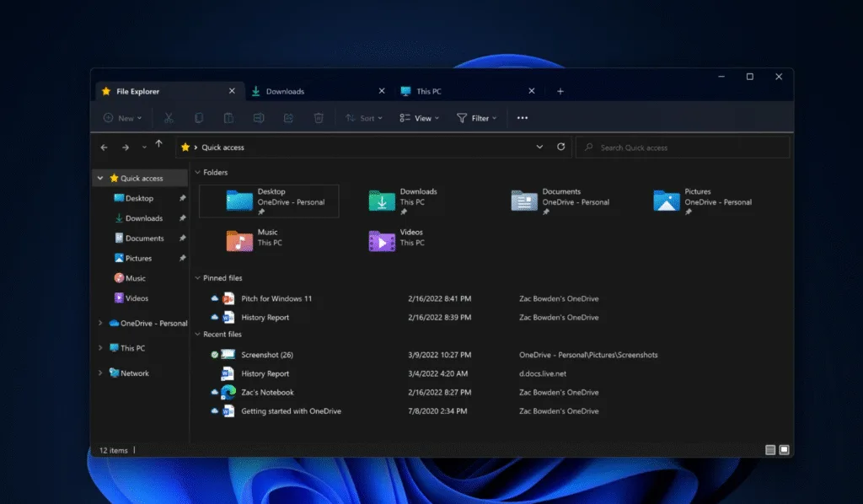Viewport: 863px width, 504px height.
Task: Click the Rename icon in toolbar
Action: tap(259, 118)
